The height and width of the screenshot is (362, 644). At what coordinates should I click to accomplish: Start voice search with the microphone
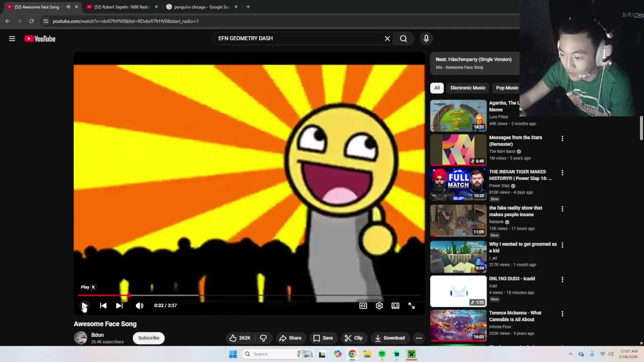[426, 39]
